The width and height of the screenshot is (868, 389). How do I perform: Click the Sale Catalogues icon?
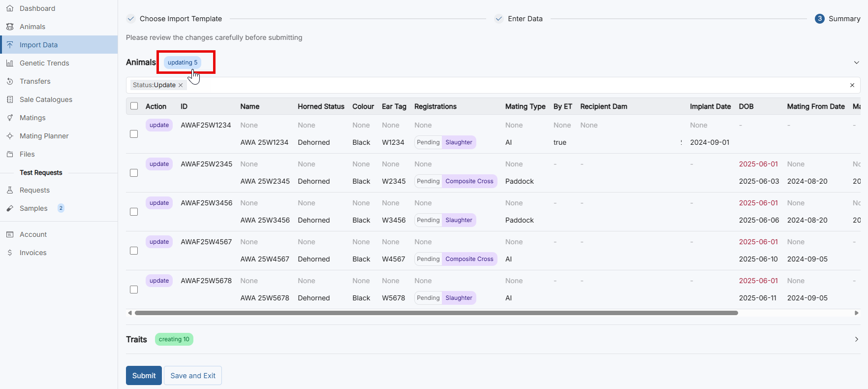click(x=10, y=99)
